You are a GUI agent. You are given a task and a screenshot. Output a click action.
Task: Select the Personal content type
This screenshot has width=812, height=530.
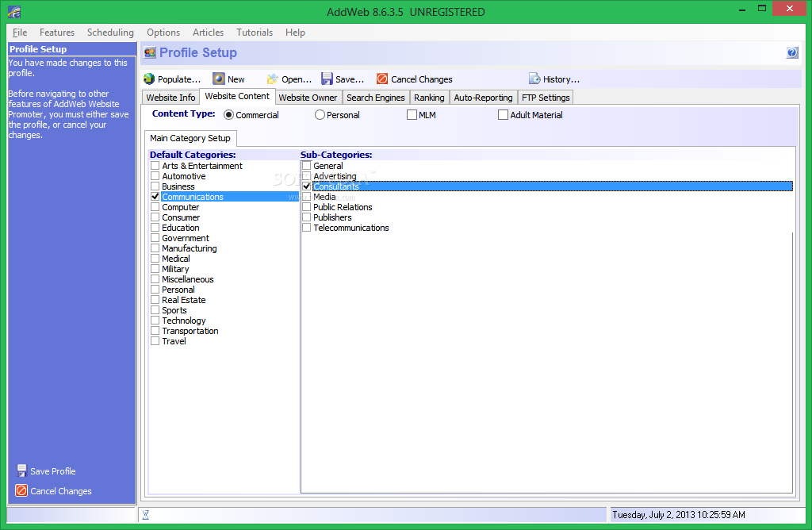point(320,115)
